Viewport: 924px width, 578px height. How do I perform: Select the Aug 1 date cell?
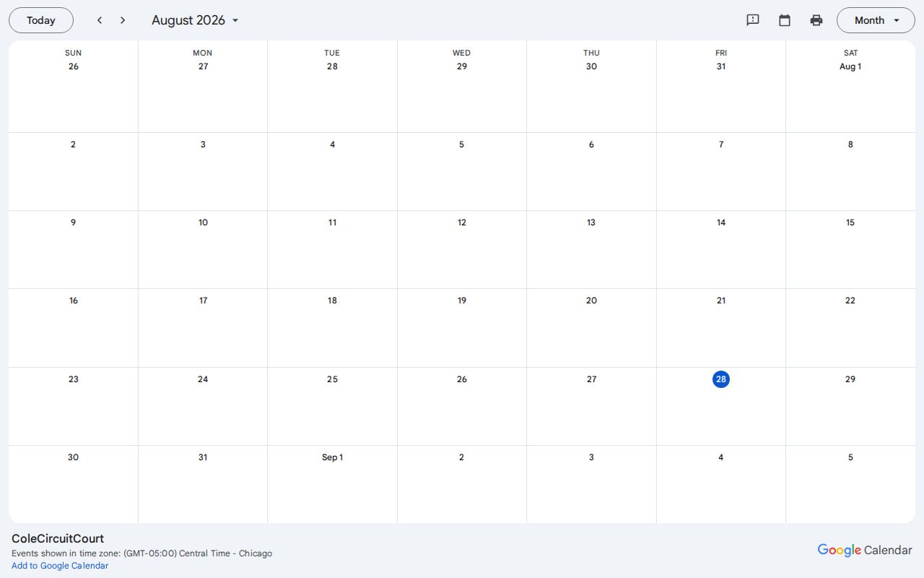point(850,66)
